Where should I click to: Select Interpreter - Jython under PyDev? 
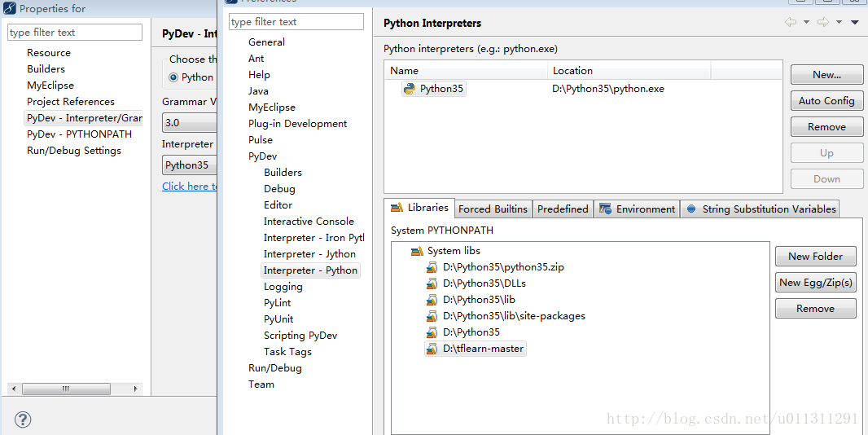pyautogui.click(x=310, y=254)
